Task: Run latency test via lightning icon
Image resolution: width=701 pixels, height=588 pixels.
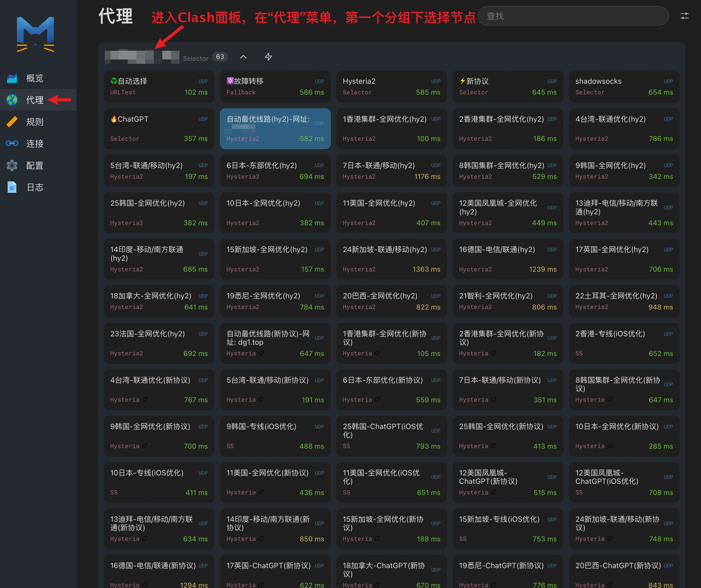Action: (x=268, y=57)
